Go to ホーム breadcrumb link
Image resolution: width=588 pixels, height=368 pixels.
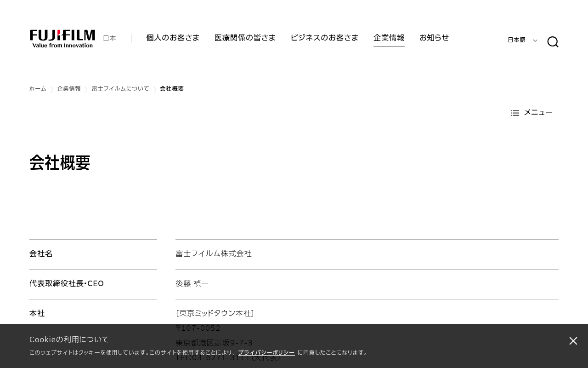click(x=38, y=89)
